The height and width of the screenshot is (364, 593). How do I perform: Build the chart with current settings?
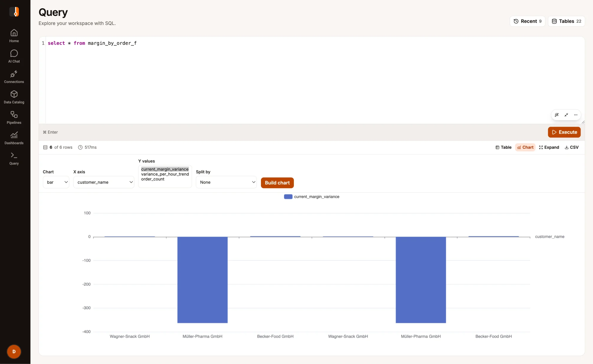(x=277, y=183)
